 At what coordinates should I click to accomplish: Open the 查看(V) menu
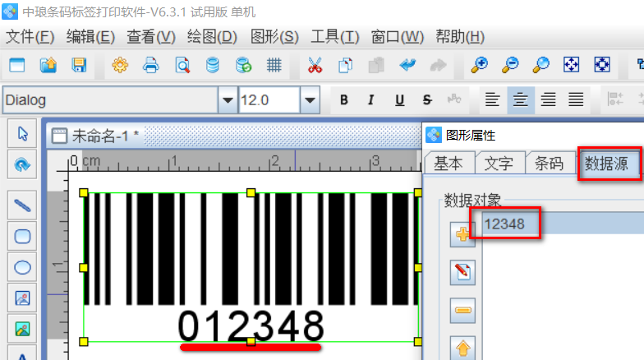[151, 37]
